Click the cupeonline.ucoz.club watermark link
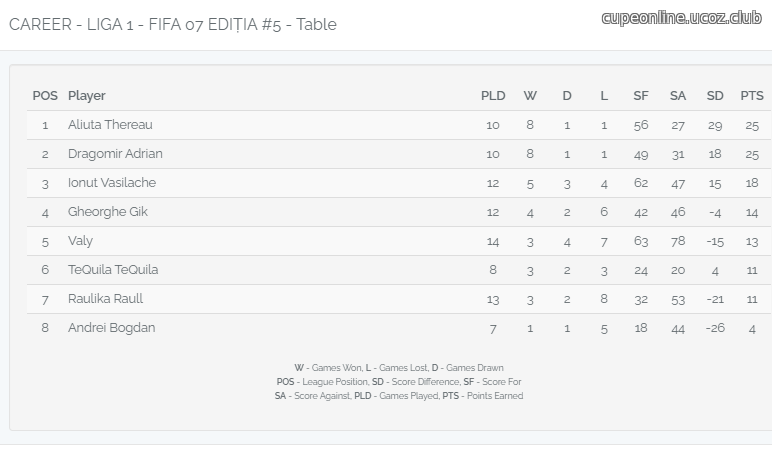 click(681, 18)
